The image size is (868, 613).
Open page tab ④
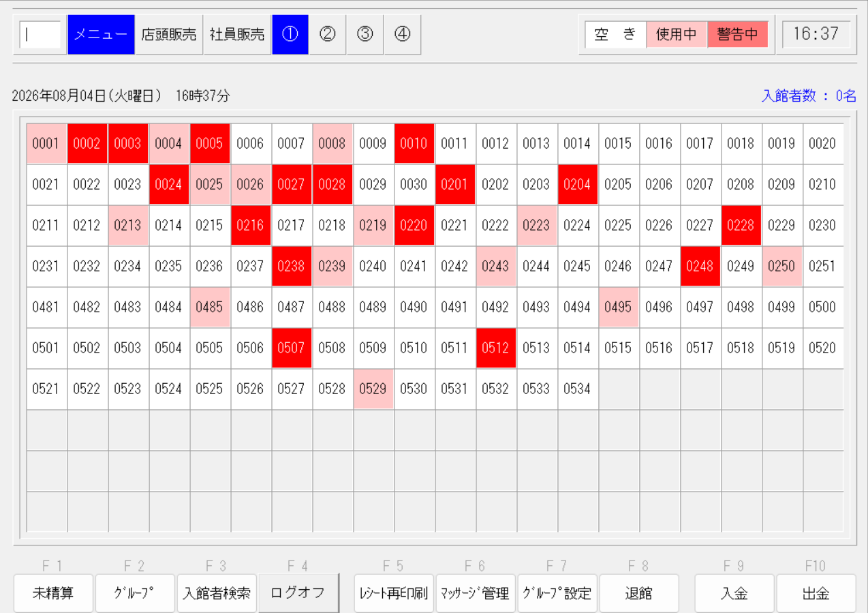point(403,35)
